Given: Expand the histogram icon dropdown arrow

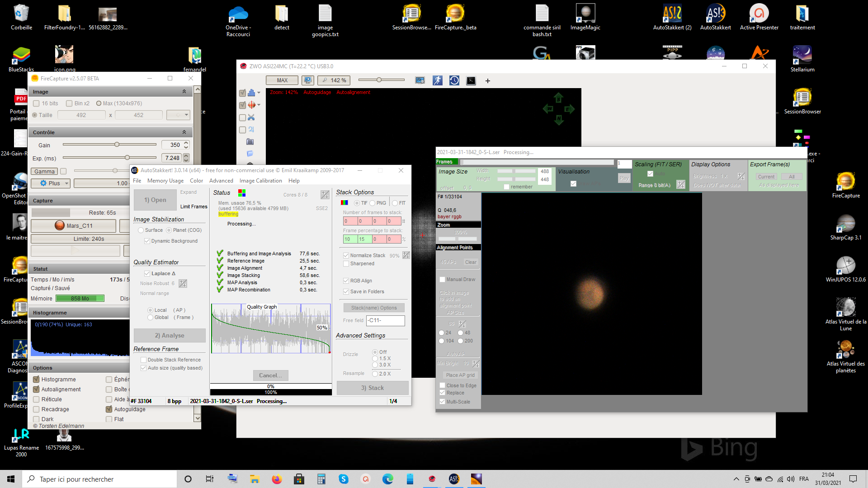Looking at the screenshot, I should click(x=259, y=93).
